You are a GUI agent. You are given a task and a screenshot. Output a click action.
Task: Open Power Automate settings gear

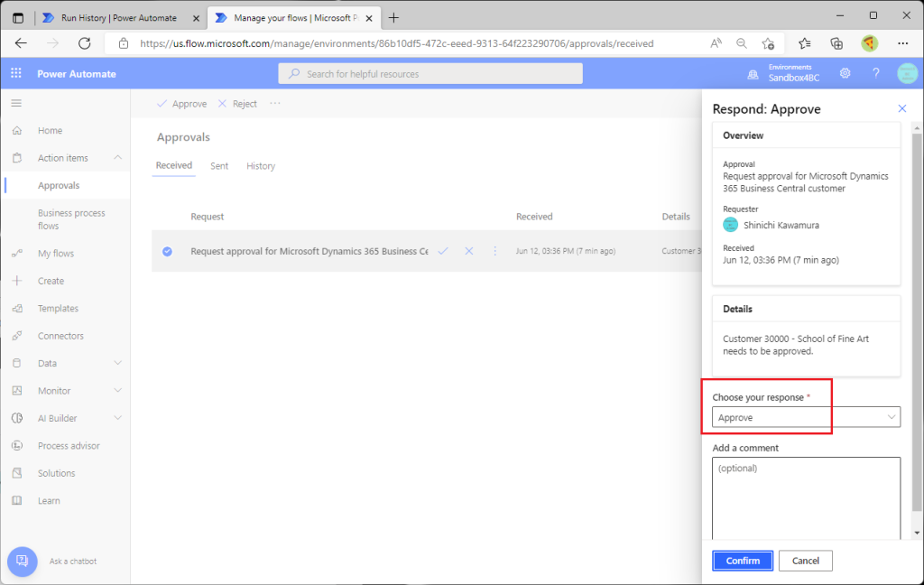pos(845,73)
